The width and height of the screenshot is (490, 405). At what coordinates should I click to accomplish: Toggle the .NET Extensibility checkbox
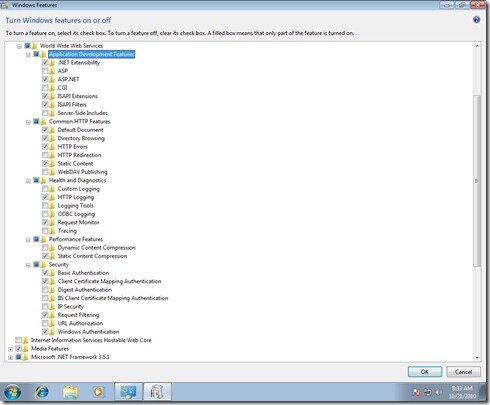(x=45, y=63)
